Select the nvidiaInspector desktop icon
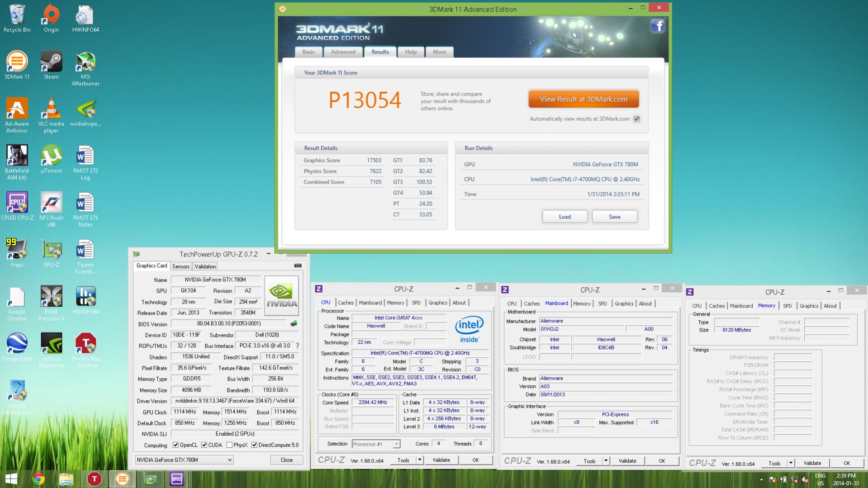The image size is (868, 488). tap(85, 113)
